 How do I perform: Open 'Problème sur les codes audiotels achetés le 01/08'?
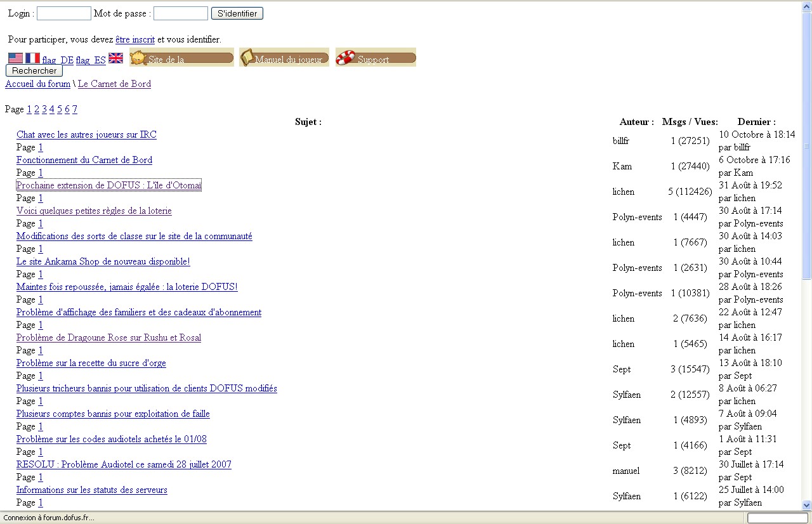coord(112,439)
